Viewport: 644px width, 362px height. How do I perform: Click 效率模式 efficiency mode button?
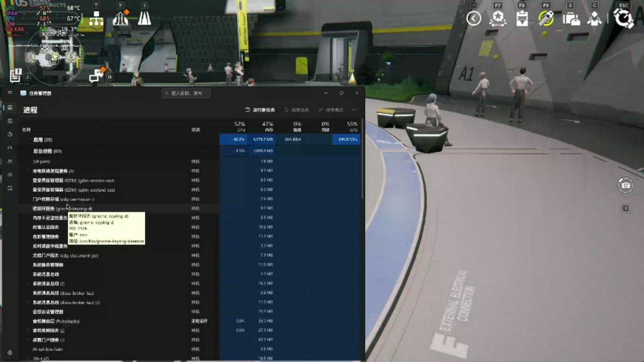click(x=331, y=110)
